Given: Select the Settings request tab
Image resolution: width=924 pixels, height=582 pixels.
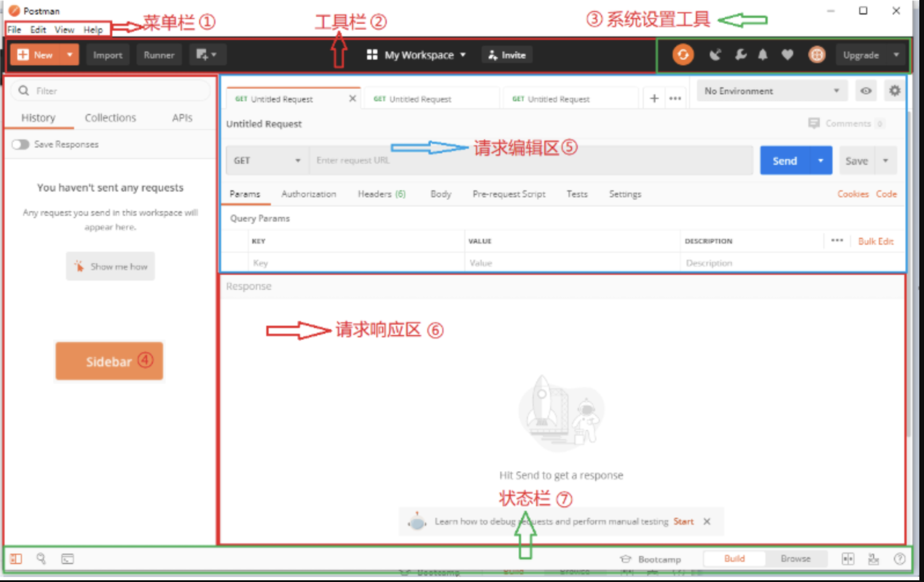Looking at the screenshot, I should [x=625, y=194].
